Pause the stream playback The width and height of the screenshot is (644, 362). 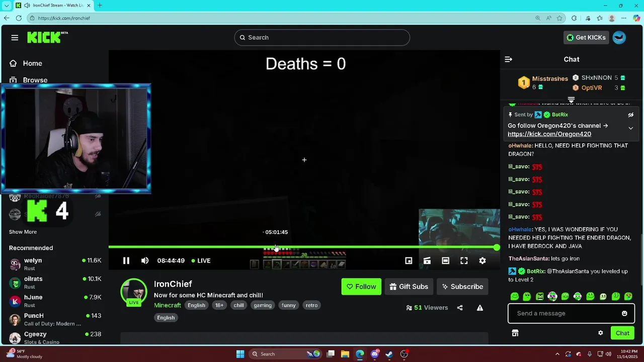click(x=126, y=260)
